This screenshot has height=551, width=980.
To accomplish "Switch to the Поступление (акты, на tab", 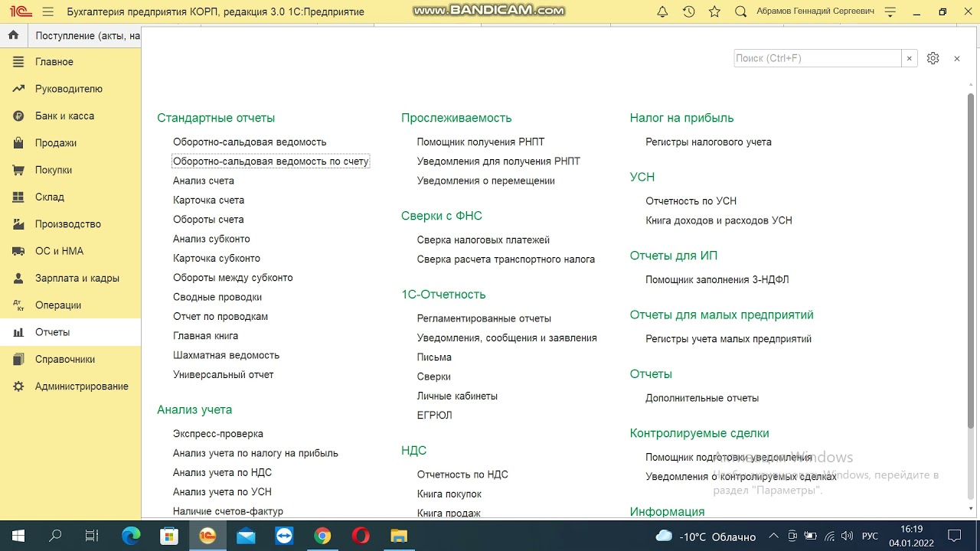I will point(87,35).
